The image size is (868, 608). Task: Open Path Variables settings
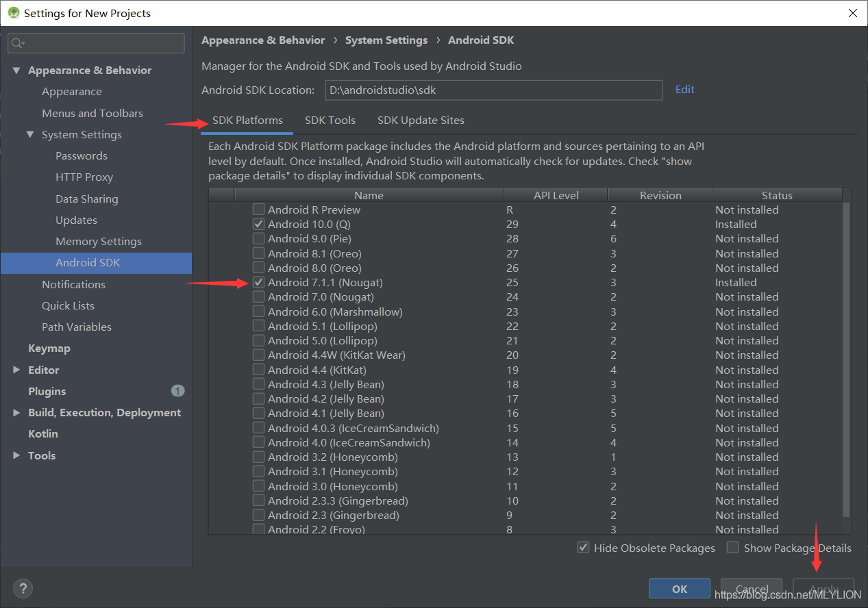tap(77, 327)
